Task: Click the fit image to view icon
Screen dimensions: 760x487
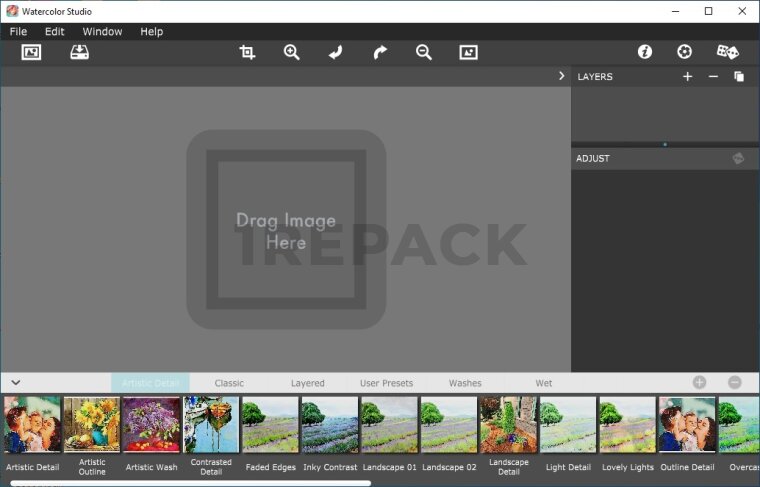Action: tap(468, 52)
